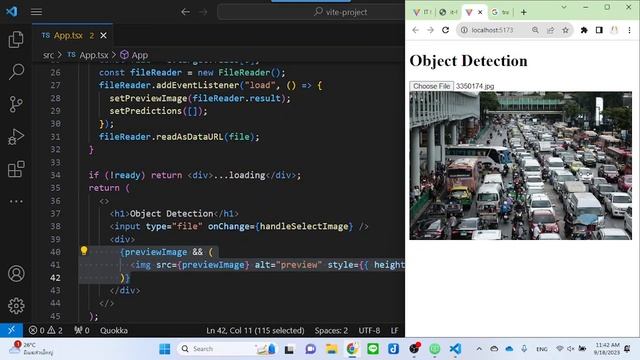Show additional views via the ellipsis
This screenshot has width=640, height=360.
point(16,201)
